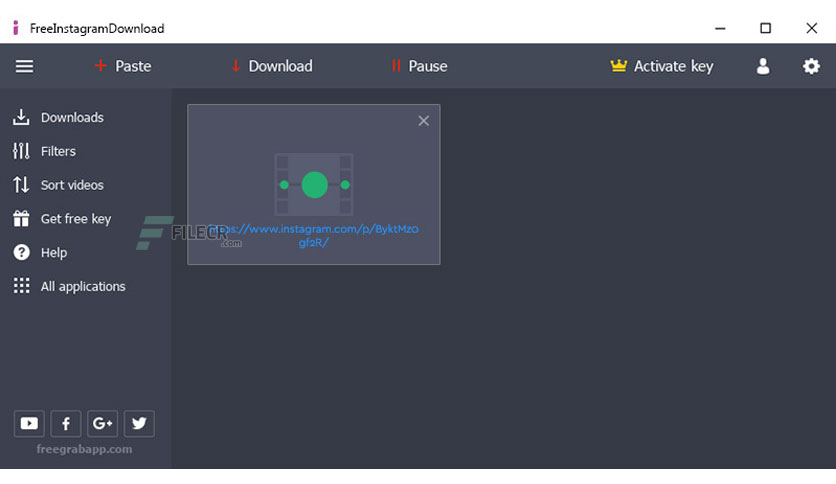Open All applications list
Image resolution: width=836 pixels, height=484 pixels.
point(69,286)
